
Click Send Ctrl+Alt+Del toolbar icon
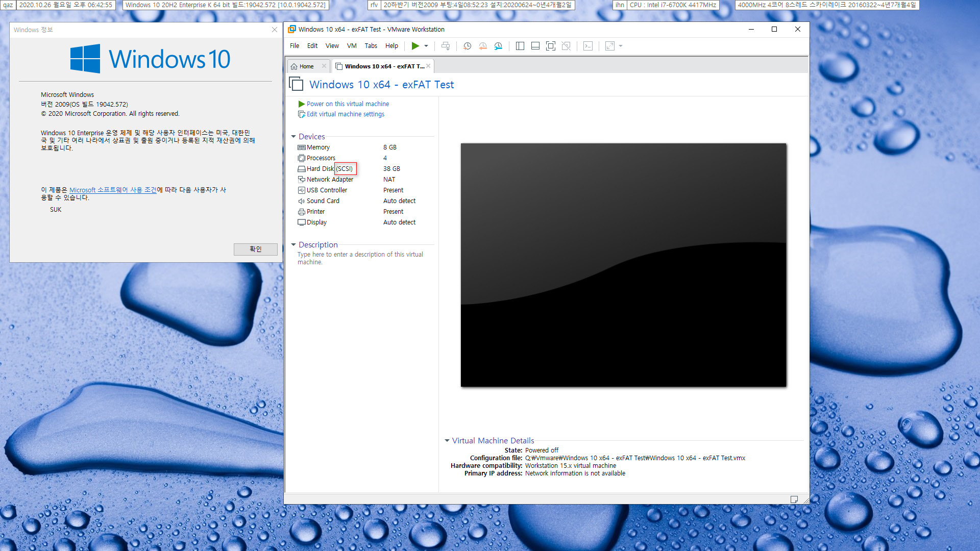coord(446,46)
